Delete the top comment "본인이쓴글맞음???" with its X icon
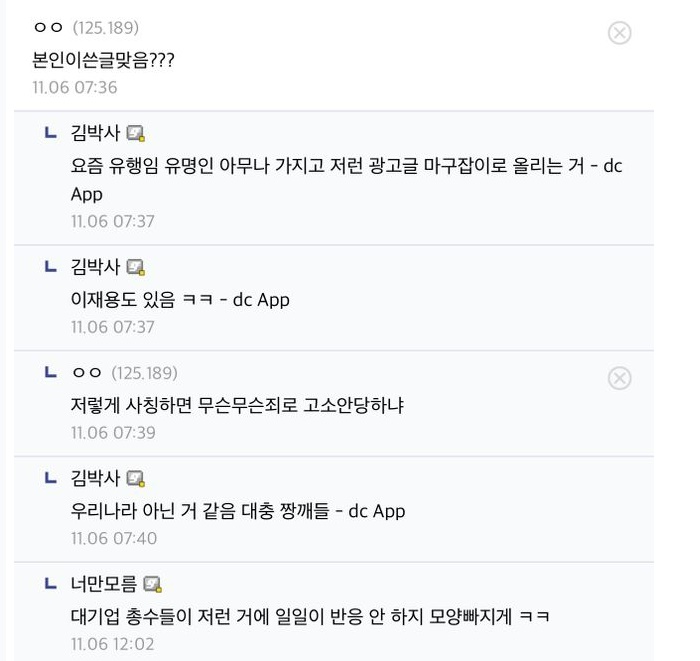This screenshot has height=661, width=700. [x=619, y=33]
